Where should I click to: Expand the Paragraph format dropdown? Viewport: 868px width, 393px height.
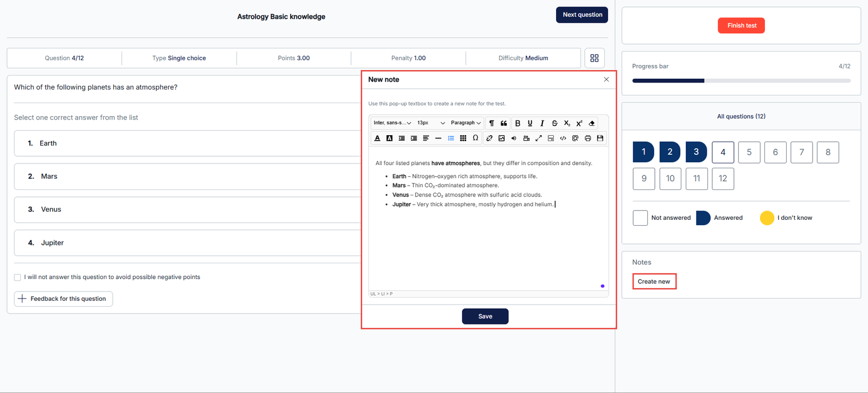(x=465, y=123)
